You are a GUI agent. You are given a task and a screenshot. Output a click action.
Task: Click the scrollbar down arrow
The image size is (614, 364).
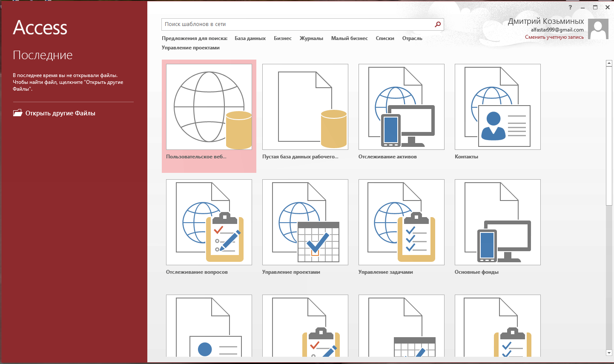click(x=609, y=353)
